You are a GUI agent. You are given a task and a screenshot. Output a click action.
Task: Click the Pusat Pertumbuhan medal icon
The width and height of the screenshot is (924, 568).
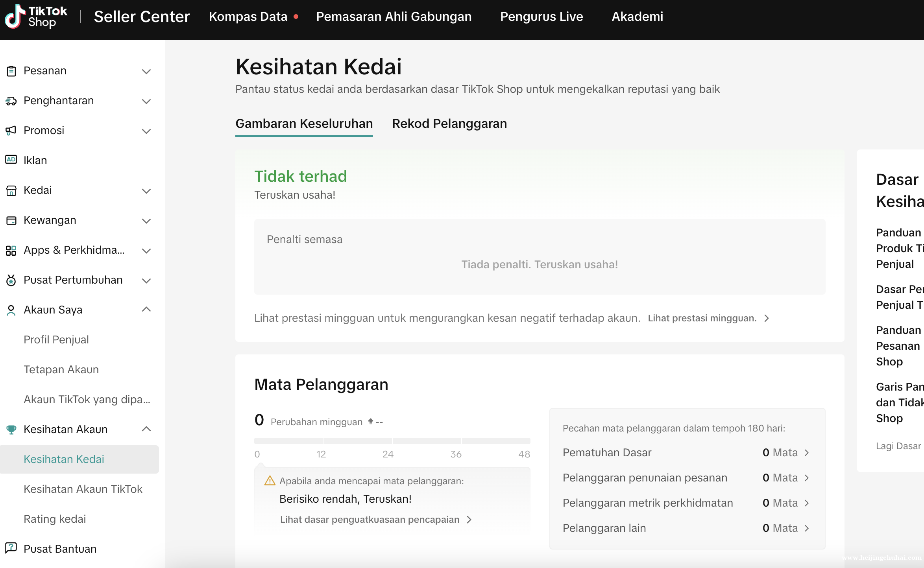tap(11, 280)
